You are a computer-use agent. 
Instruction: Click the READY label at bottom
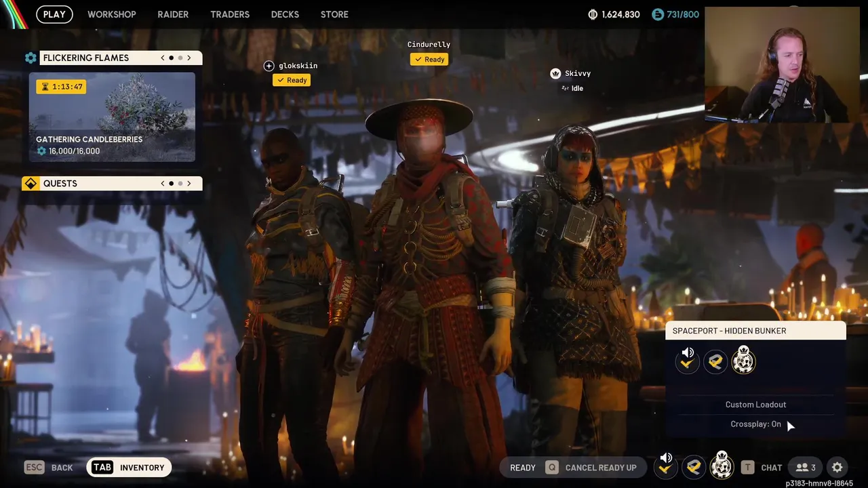click(x=523, y=468)
